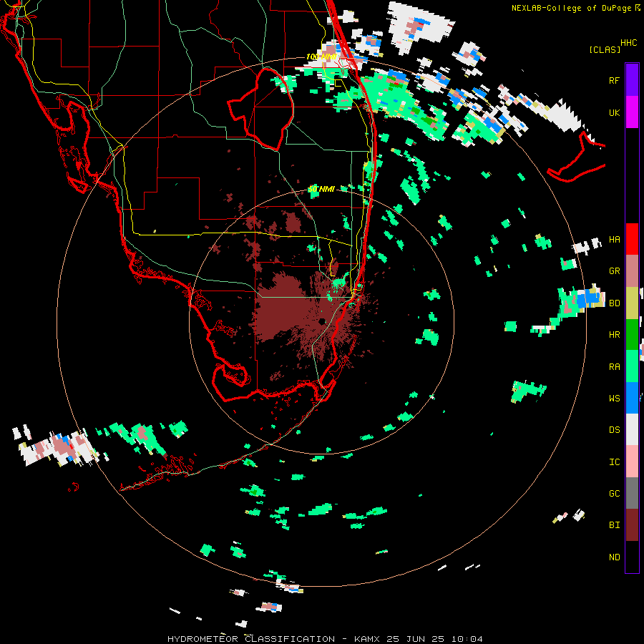Screen dimensions: 644x644
Task: Click the [CLAS] units label
Action: coord(605,49)
